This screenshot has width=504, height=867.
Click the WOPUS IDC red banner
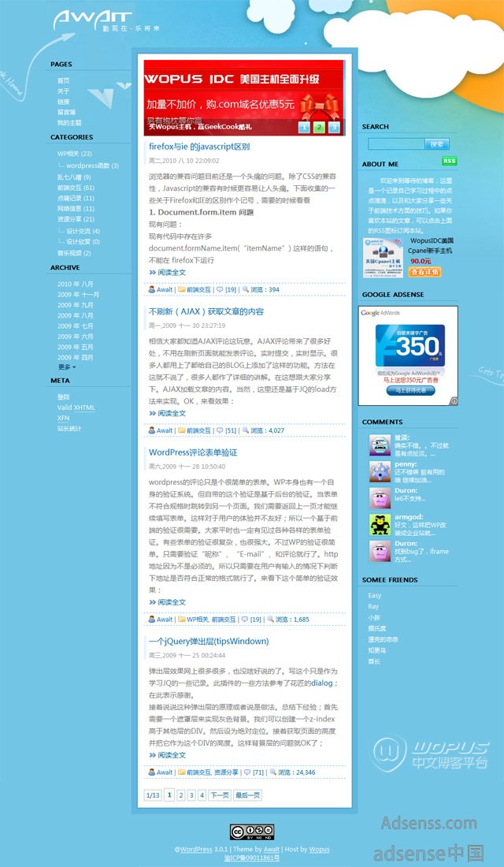pos(244,98)
